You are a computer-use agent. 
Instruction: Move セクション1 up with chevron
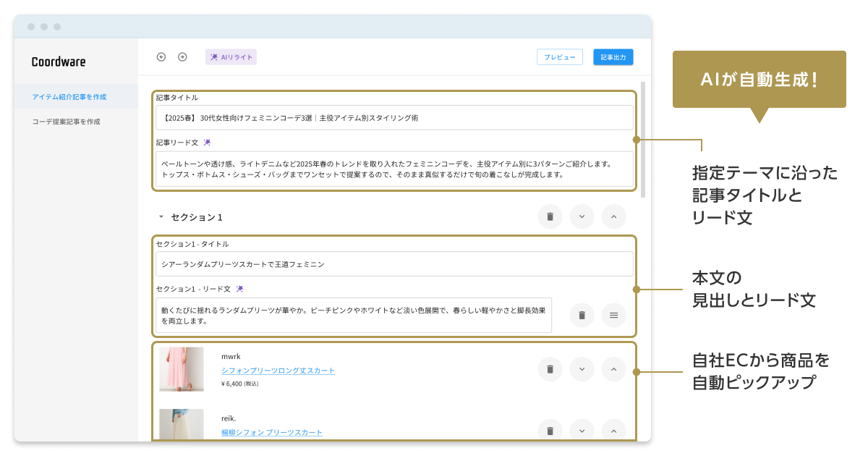[613, 216]
